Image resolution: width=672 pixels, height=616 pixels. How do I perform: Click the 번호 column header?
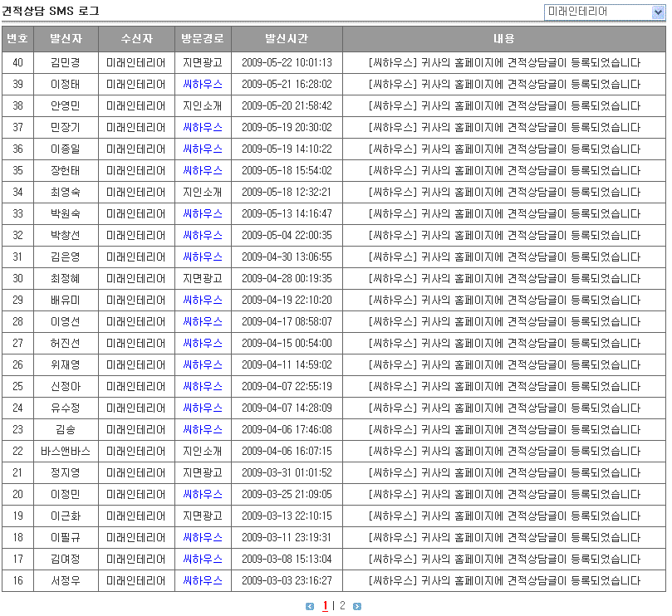(x=17, y=39)
